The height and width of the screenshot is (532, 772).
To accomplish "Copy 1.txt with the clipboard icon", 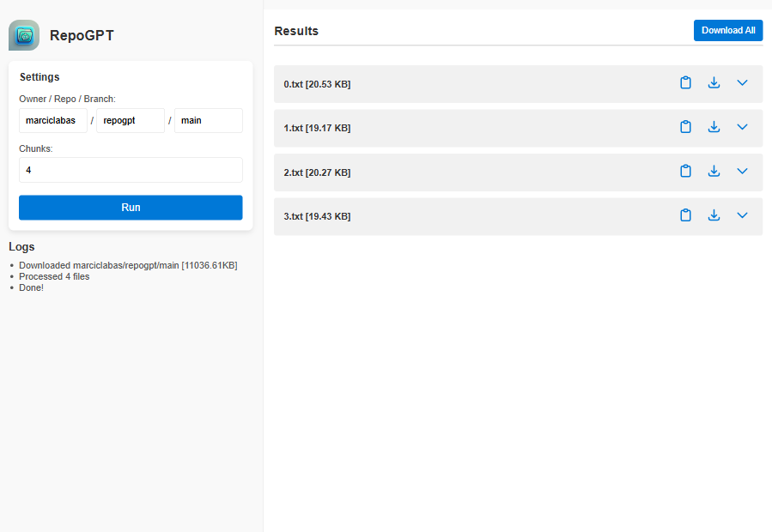I will point(685,127).
